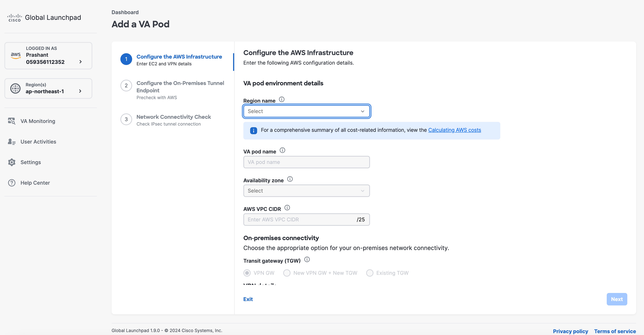Viewport: 644px width, 335px height.
Task: Click the Dashboard breadcrumb
Action: (125, 12)
